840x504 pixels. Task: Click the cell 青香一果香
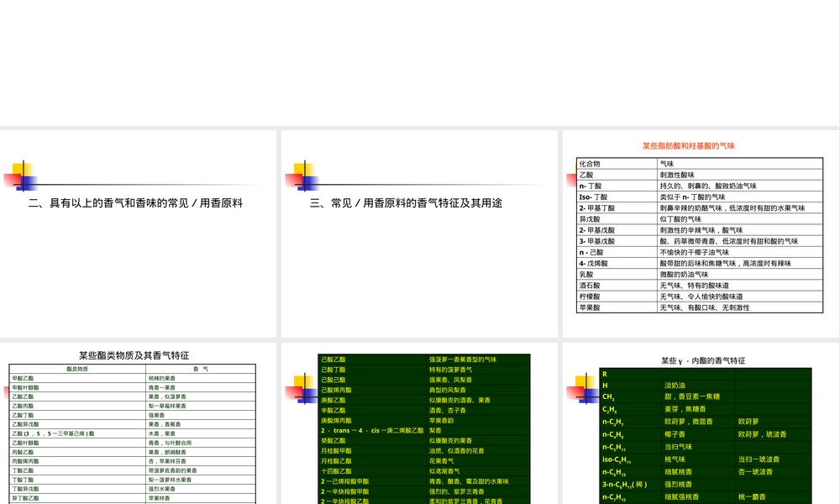(201, 387)
